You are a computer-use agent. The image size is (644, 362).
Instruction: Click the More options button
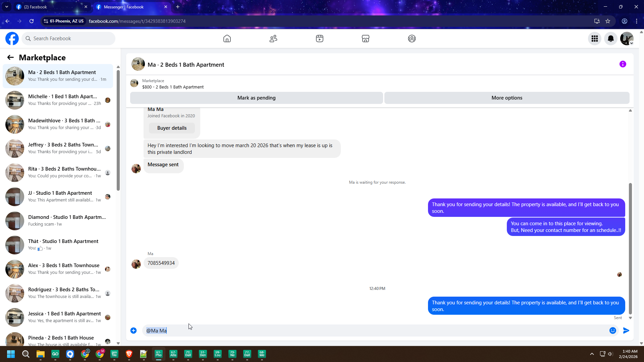(x=507, y=98)
